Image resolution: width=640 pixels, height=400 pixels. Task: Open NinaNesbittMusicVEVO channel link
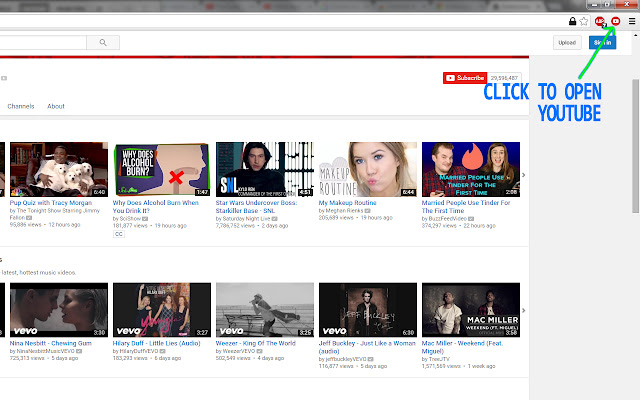point(45,351)
